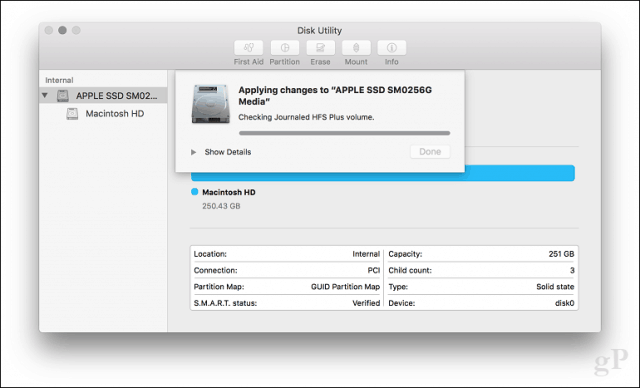Viewport: 640px width, 388px height.
Task: Click the S.M.A.R.T. status row
Action: 287,303
